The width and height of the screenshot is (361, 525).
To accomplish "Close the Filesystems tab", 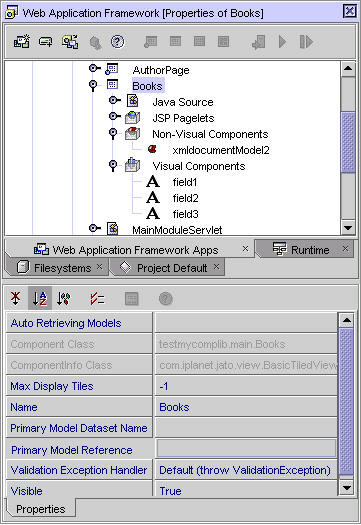I will coord(99,267).
